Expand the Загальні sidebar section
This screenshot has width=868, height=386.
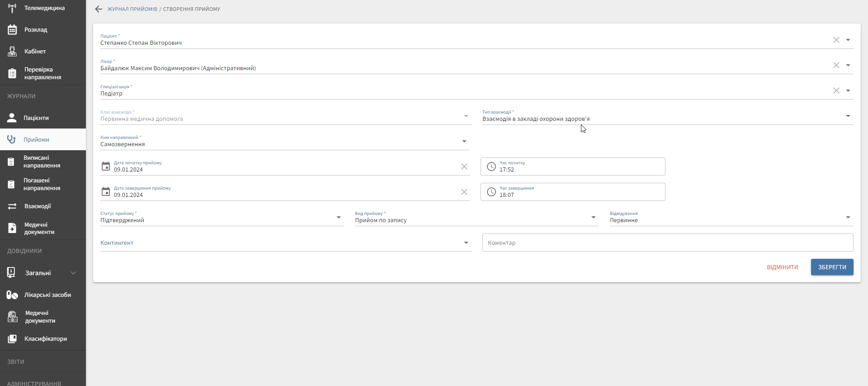tap(73, 273)
